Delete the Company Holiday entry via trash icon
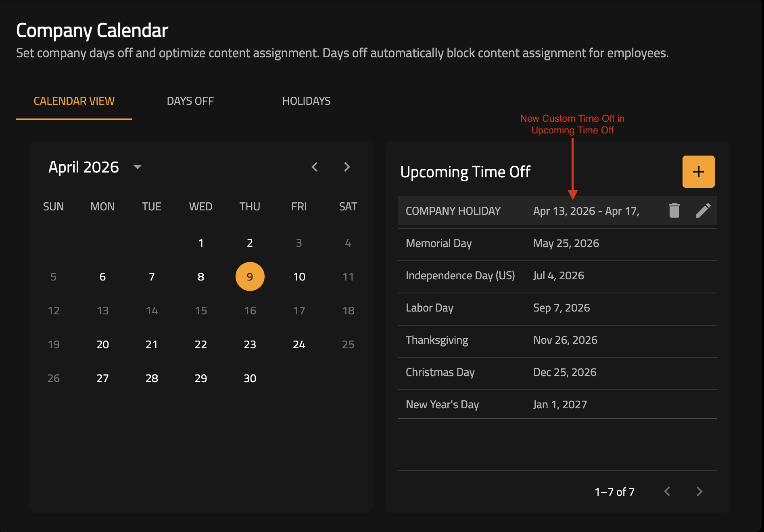Image resolution: width=764 pixels, height=532 pixels. pos(674,210)
